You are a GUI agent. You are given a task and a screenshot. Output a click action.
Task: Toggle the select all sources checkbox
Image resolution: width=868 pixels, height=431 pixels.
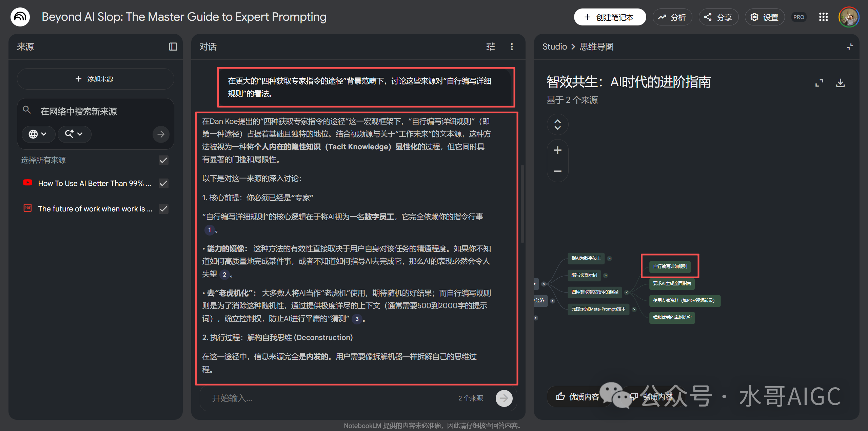point(163,160)
